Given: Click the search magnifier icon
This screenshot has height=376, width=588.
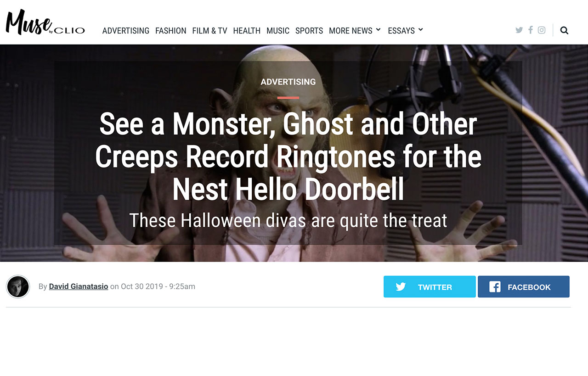Looking at the screenshot, I should click(565, 31).
